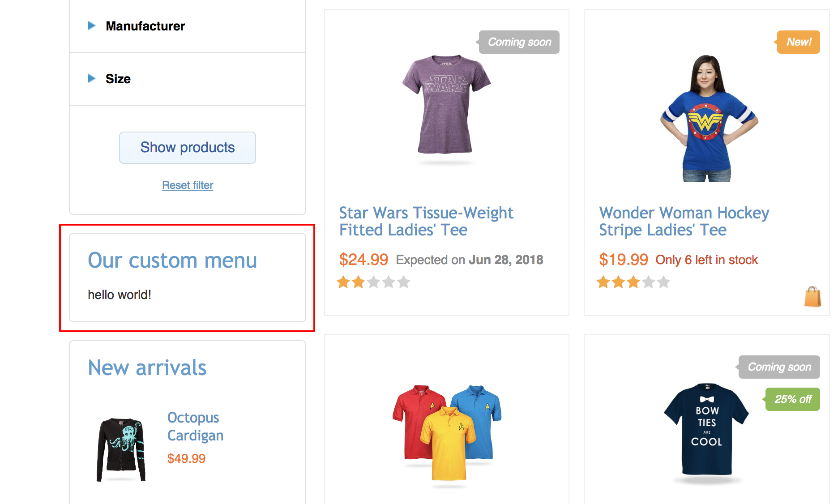Click the Show products button
The image size is (838, 504).
(x=187, y=148)
